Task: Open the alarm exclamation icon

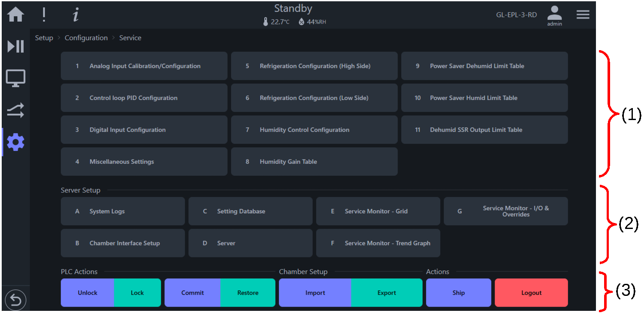Action: pos(44,15)
